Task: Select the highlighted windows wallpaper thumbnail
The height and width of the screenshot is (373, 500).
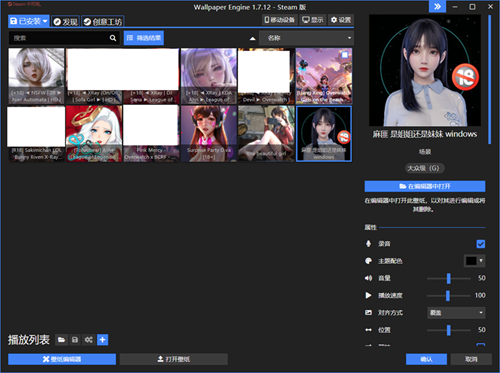Action: coord(324,134)
